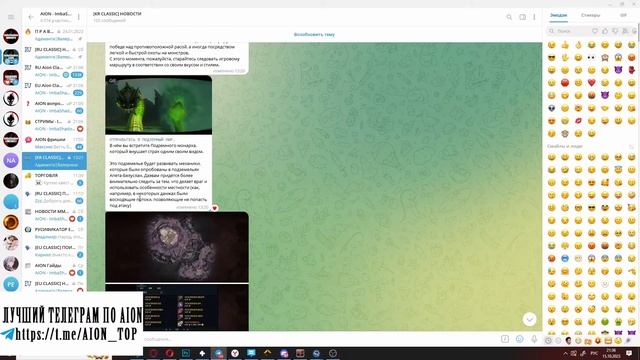Open the orange ring avatar chat

tap(11, 222)
